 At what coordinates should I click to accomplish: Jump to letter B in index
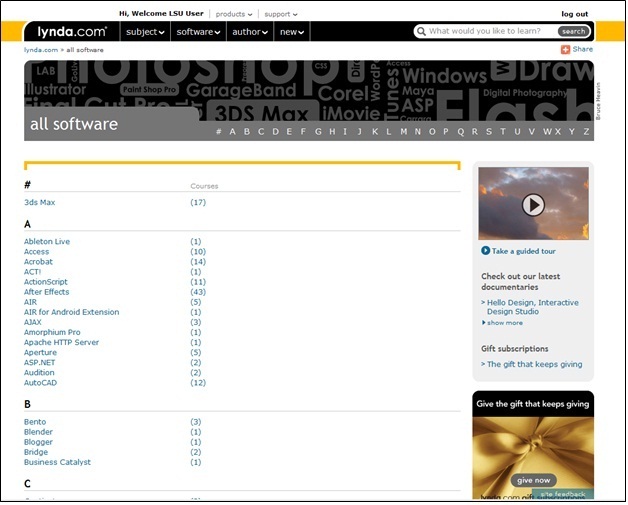[247, 131]
